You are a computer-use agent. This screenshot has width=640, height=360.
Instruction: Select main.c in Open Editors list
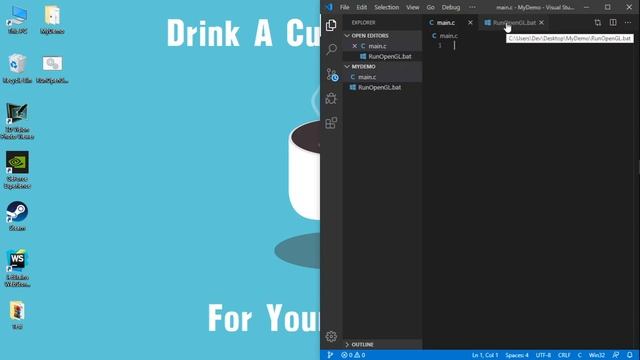(x=382, y=46)
